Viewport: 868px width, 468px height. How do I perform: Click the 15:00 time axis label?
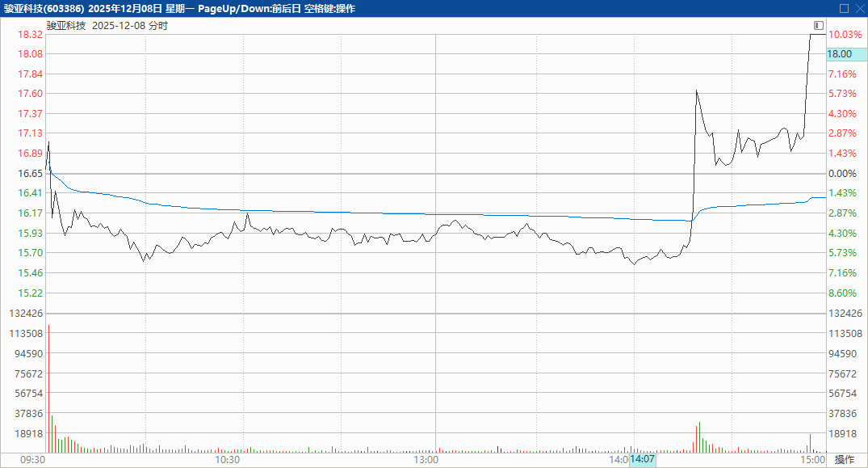click(813, 460)
